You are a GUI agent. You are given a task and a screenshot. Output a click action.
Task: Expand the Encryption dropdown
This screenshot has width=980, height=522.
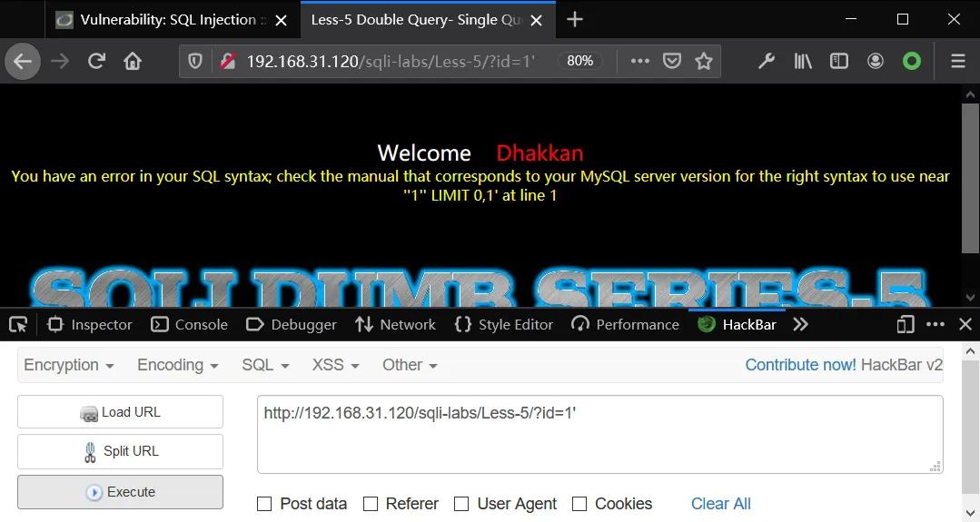tap(69, 365)
